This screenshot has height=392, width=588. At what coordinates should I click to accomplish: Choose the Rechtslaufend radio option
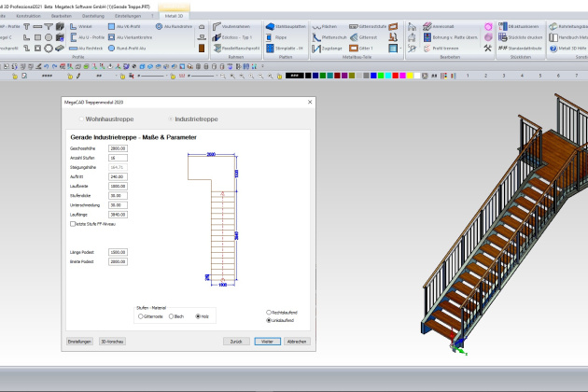click(269, 312)
